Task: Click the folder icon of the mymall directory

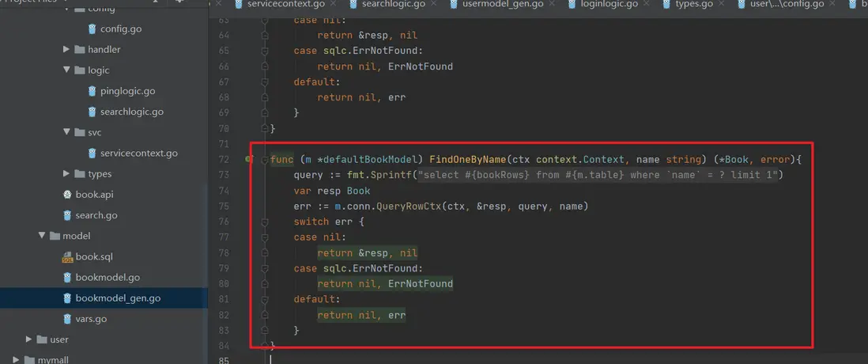Action: pyautogui.click(x=29, y=360)
